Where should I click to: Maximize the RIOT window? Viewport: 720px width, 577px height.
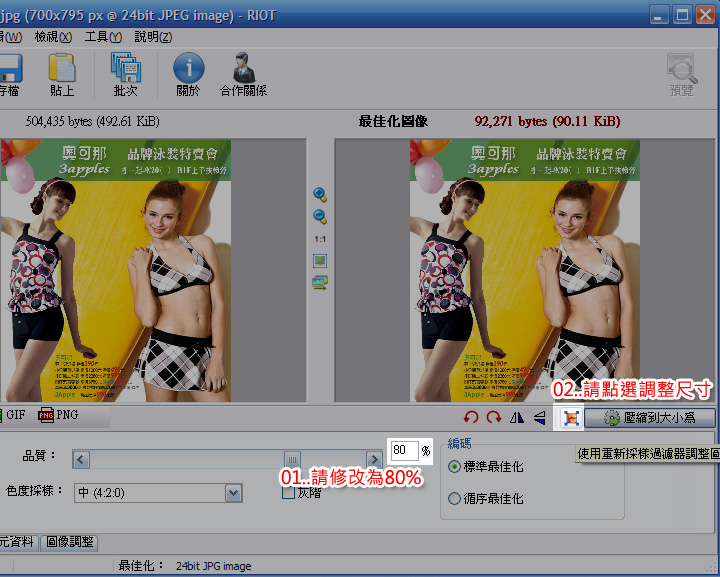click(x=682, y=15)
